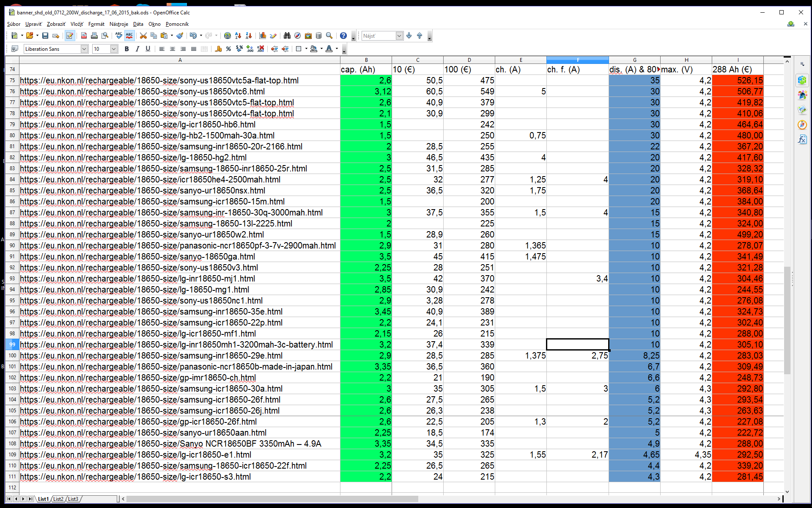Image resolution: width=812 pixels, height=508 pixels.
Task: Open the Navigator compass icon
Action: pos(298,36)
